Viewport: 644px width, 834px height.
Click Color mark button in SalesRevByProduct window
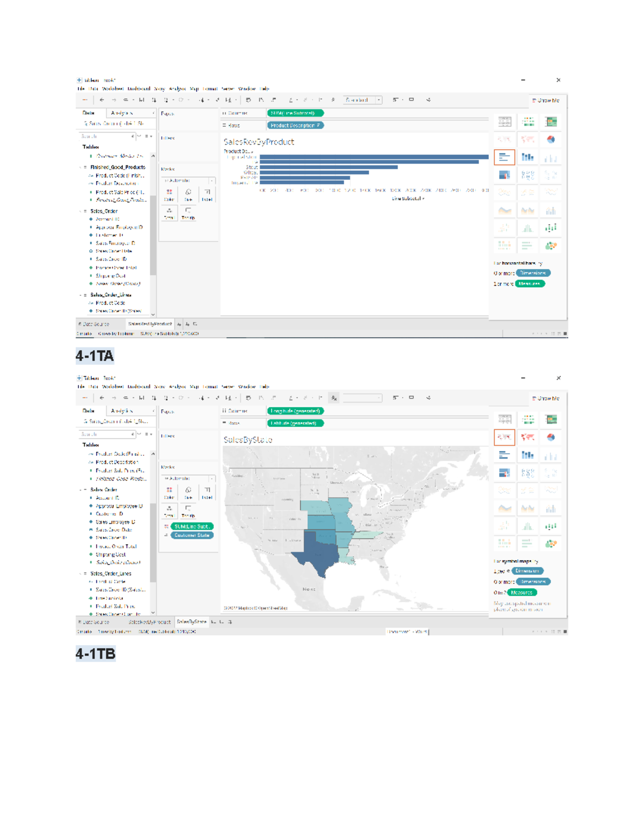click(x=169, y=194)
